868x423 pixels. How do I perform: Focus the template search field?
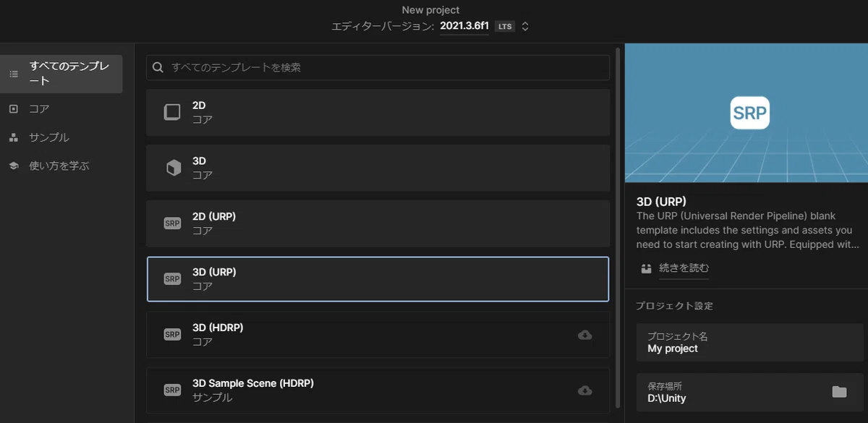click(x=378, y=67)
